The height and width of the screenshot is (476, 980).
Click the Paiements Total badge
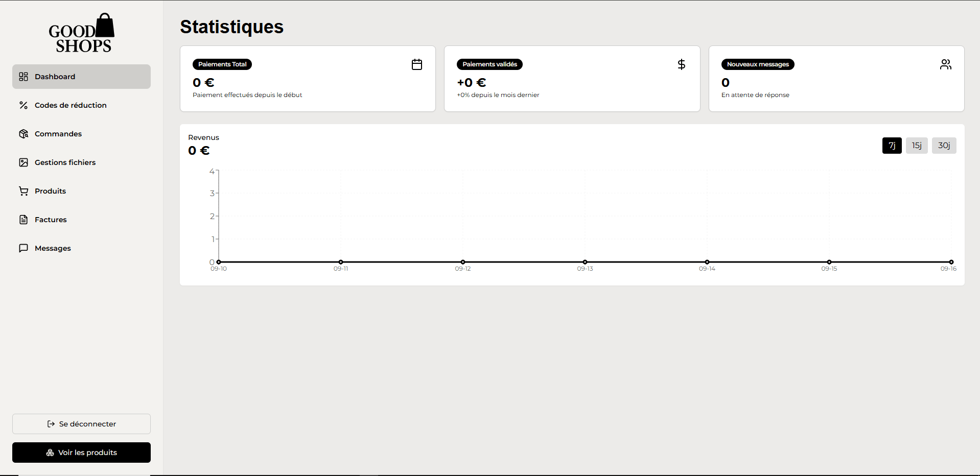pos(222,64)
